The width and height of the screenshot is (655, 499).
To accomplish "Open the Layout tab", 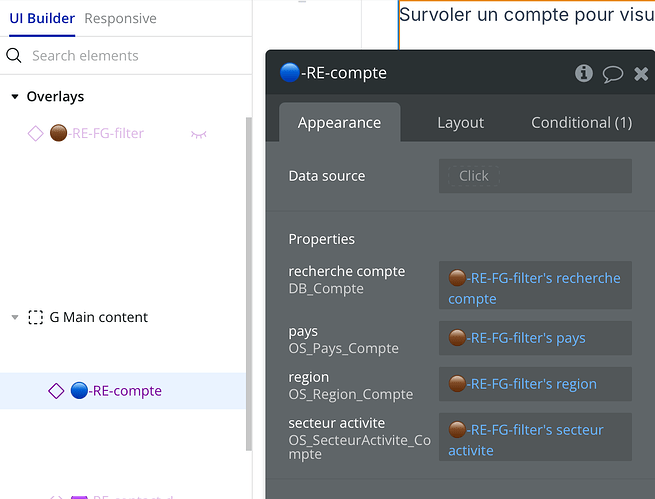I will tap(461, 123).
